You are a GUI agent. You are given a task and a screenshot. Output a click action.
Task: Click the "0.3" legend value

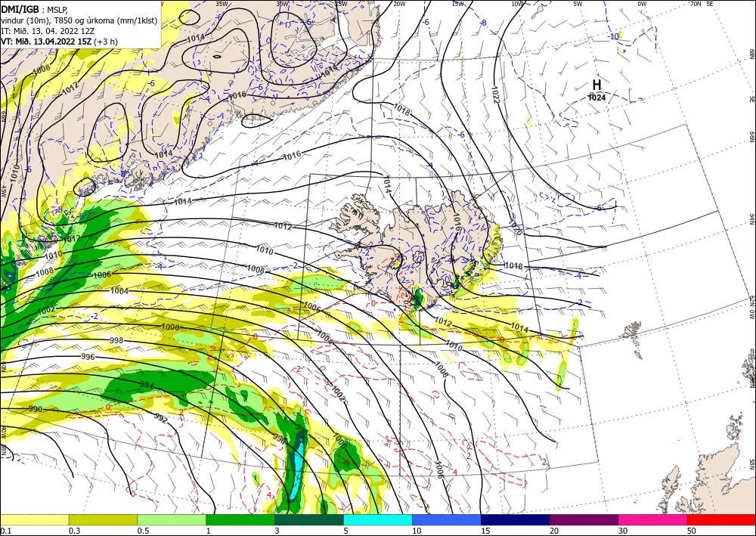click(x=74, y=531)
